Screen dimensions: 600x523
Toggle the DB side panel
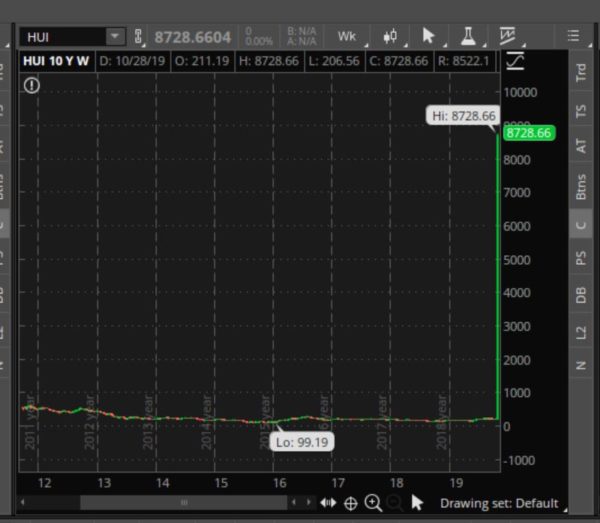point(581,295)
